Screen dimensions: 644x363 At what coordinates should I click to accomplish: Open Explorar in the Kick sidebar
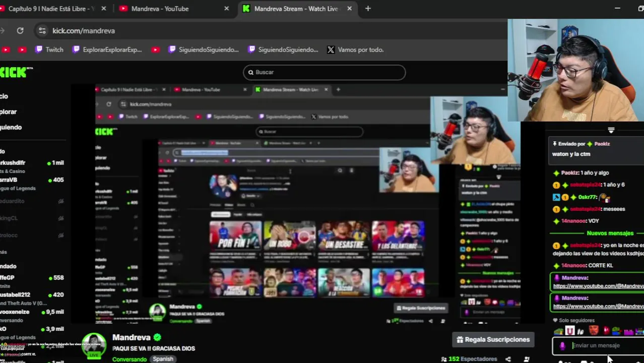9,111
